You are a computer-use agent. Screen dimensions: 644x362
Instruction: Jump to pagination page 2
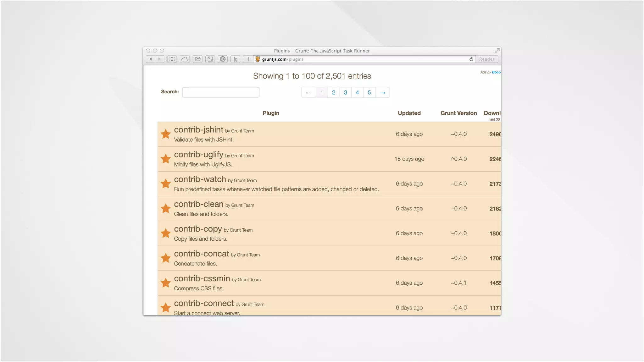coord(334,92)
